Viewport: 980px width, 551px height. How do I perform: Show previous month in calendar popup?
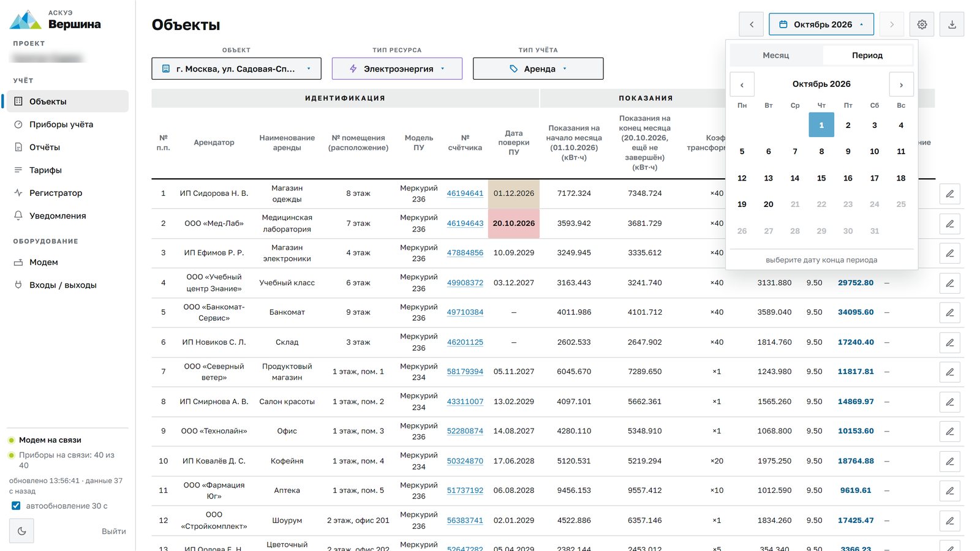point(742,84)
